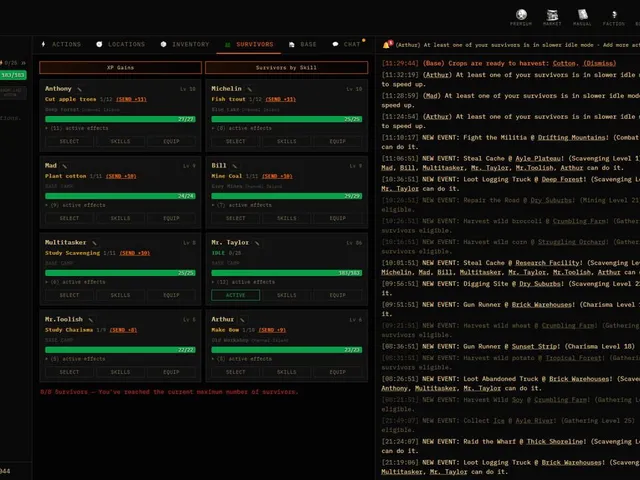Expand Multitasker's active effects
The image size is (640, 480).
click(x=76, y=282)
